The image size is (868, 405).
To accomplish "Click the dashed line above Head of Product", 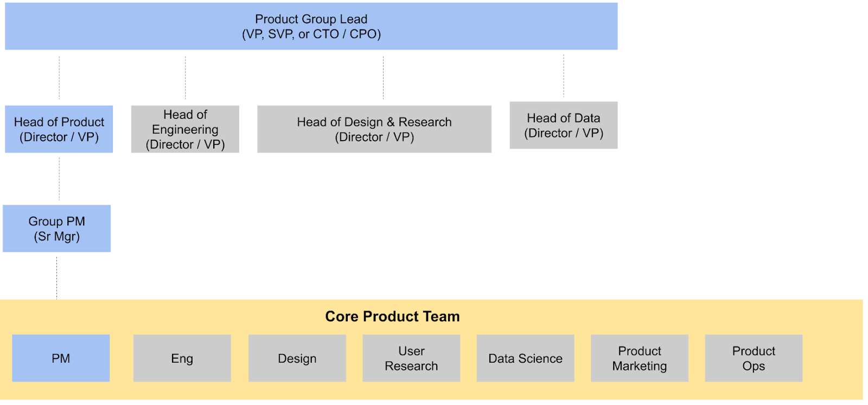I will pyautogui.click(x=59, y=78).
